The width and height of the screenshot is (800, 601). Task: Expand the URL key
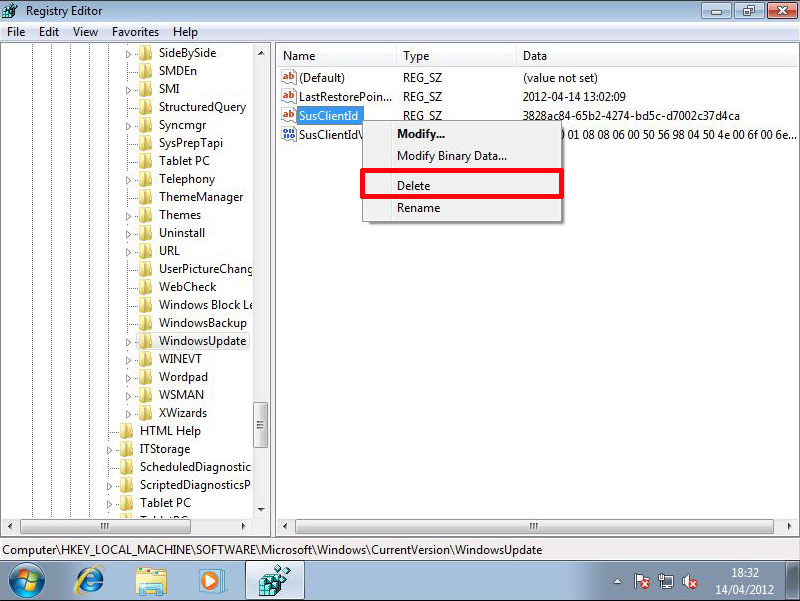click(x=128, y=252)
